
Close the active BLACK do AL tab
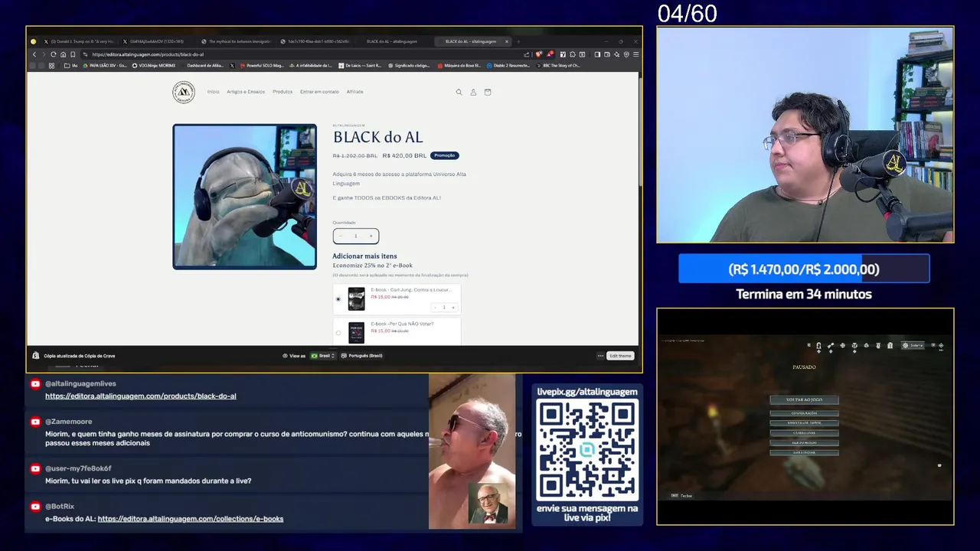coord(507,41)
